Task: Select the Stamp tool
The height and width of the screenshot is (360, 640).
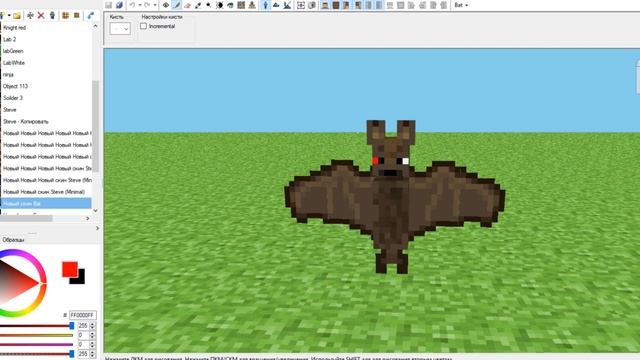Action: (252, 5)
